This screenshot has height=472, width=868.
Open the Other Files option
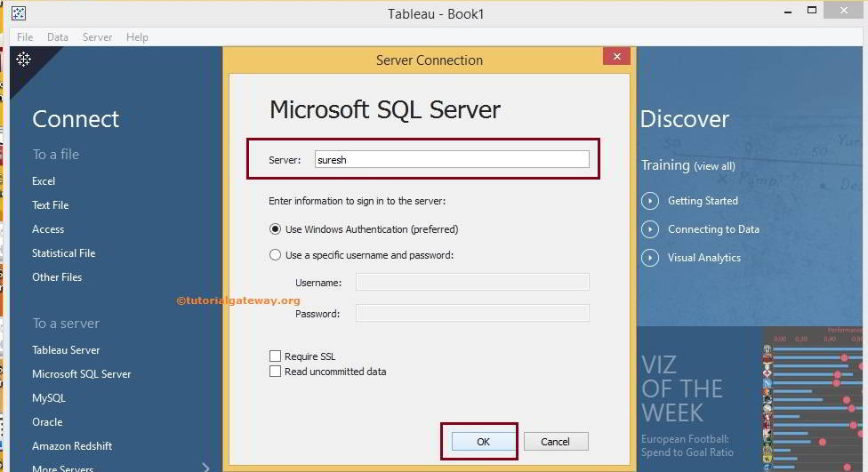click(x=57, y=277)
